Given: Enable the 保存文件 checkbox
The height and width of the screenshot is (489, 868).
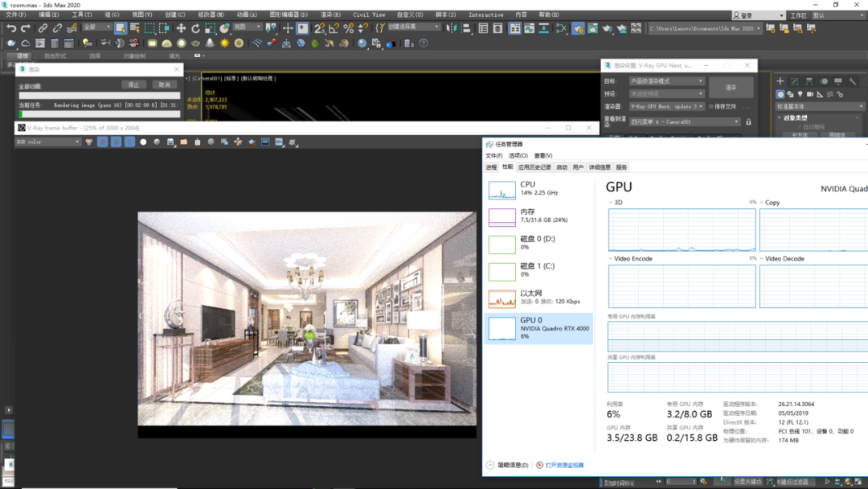Looking at the screenshot, I should click(x=711, y=106).
